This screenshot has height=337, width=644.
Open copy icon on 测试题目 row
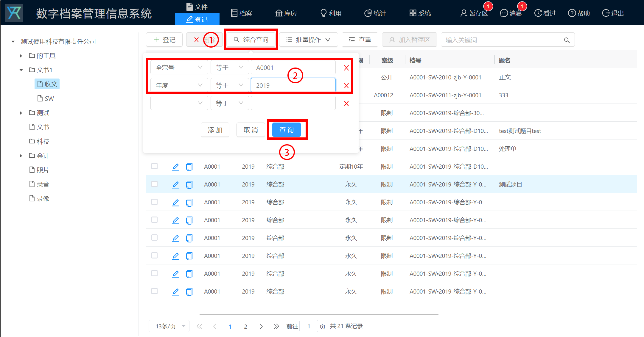189,184
